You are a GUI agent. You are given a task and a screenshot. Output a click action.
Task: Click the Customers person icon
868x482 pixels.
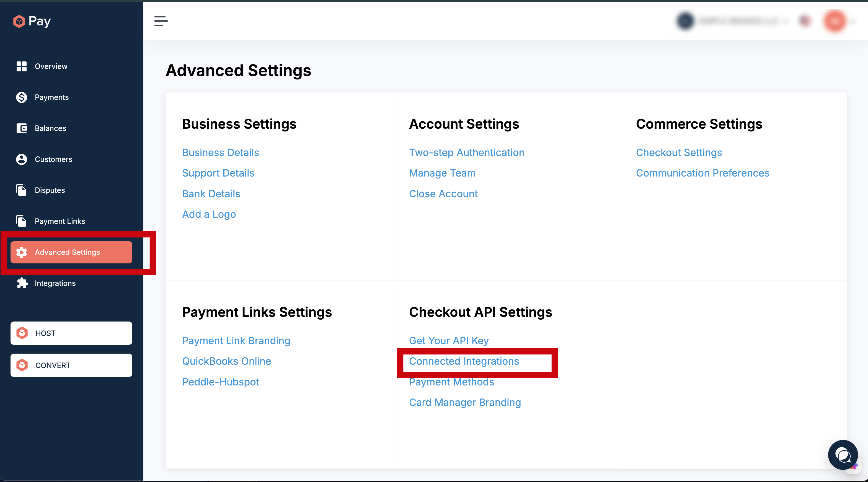click(22, 159)
